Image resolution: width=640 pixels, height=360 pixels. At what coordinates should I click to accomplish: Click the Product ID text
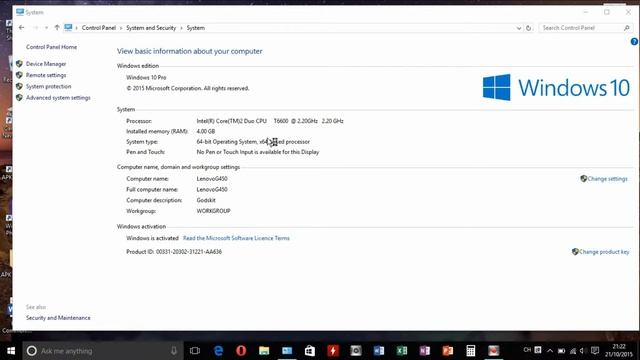pos(174,252)
